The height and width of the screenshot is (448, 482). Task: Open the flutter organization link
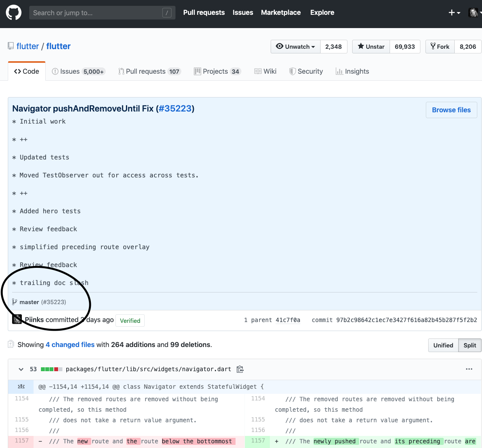[x=28, y=46]
